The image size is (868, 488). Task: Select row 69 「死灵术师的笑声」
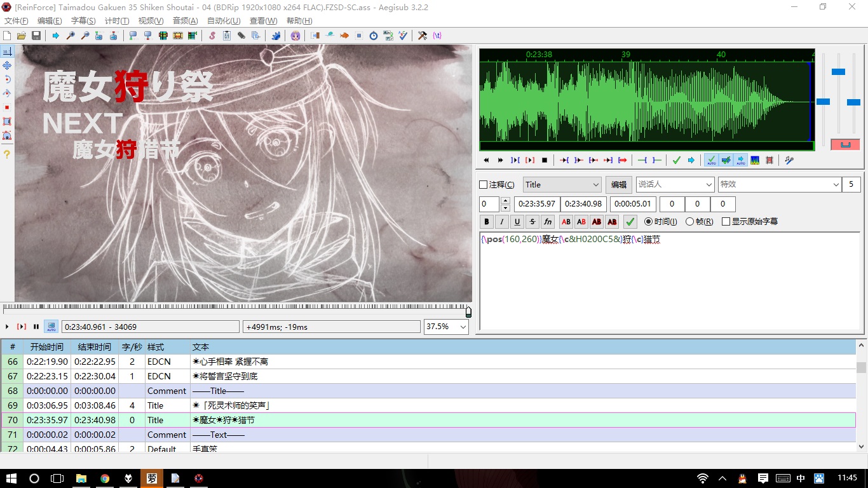(x=428, y=405)
